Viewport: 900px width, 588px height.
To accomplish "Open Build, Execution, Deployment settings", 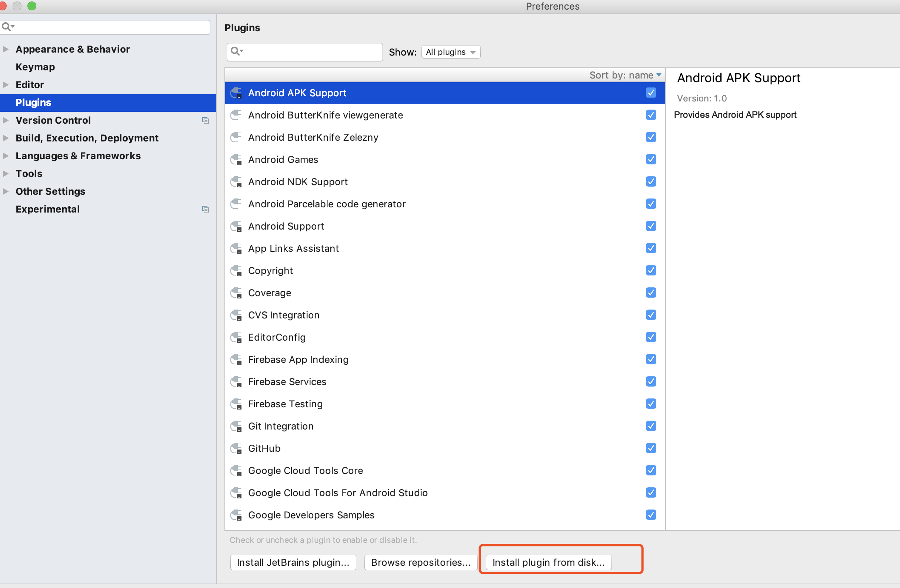I will click(x=87, y=138).
